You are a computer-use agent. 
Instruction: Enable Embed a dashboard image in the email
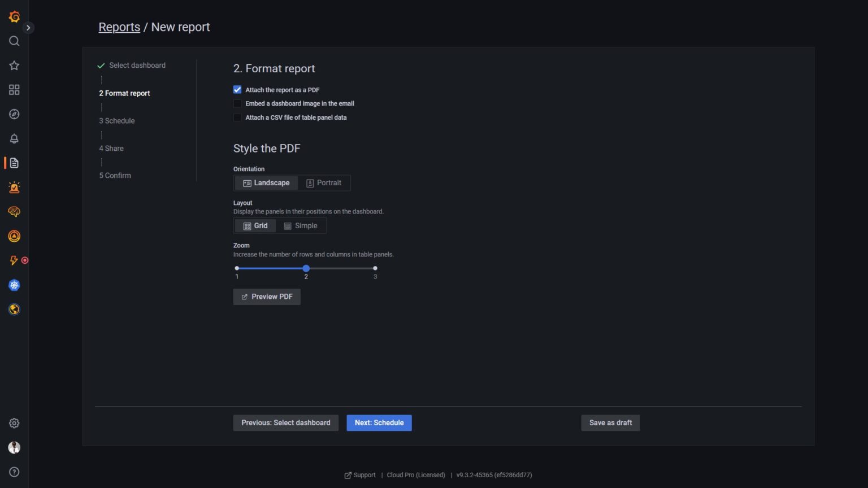pyautogui.click(x=237, y=103)
